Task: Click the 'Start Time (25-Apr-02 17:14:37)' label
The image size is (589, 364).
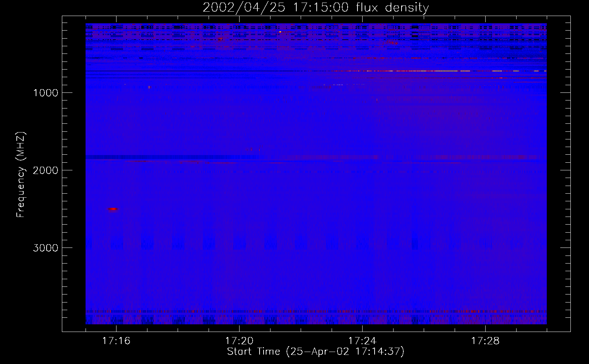Action: pos(316,352)
